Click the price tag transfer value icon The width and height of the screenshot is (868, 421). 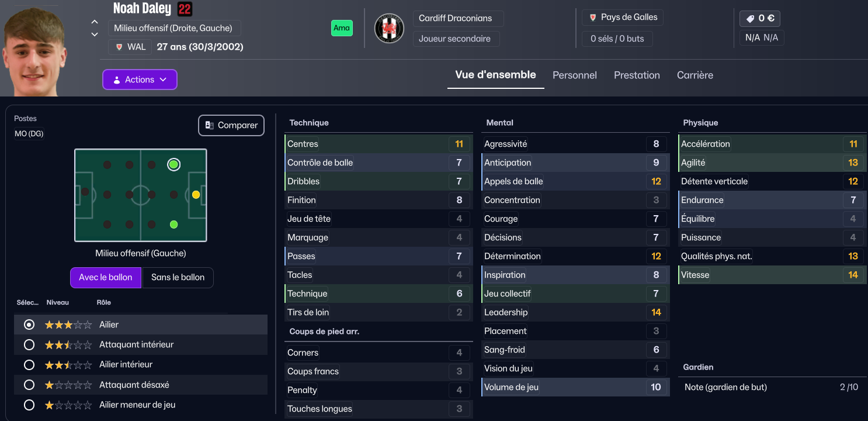pyautogui.click(x=750, y=19)
